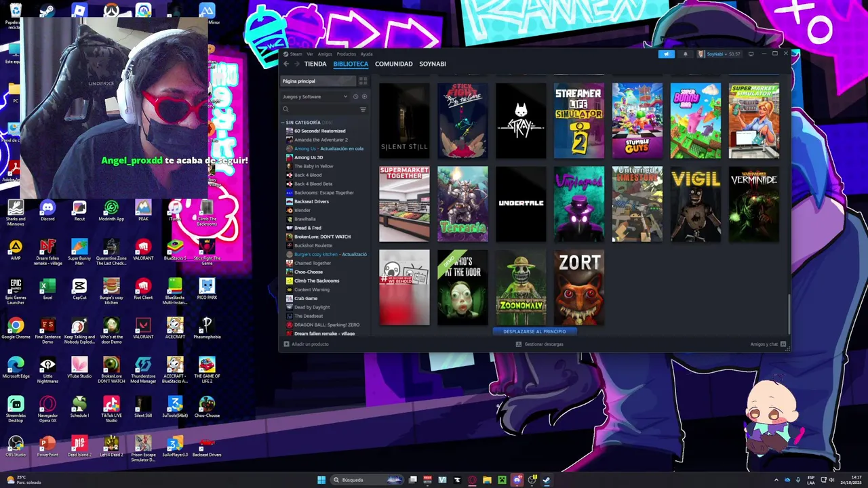
Task: Select Stray game cover
Action: 521,121
